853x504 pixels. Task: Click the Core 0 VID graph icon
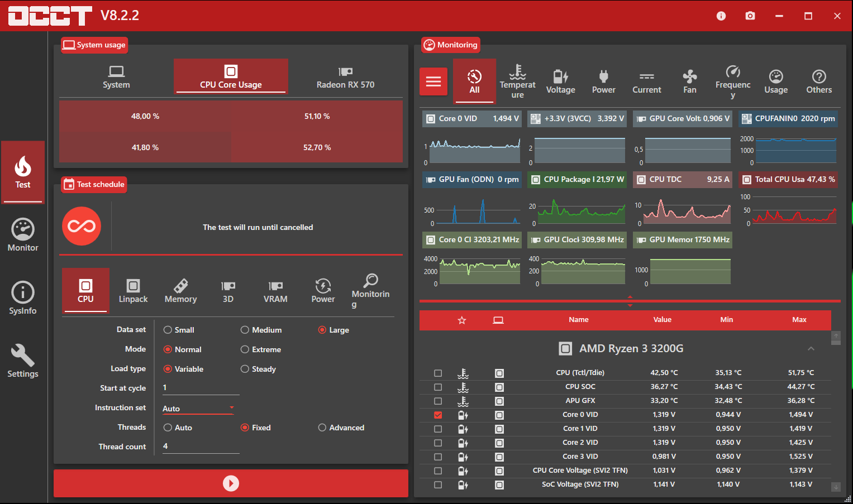pos(431,118)
